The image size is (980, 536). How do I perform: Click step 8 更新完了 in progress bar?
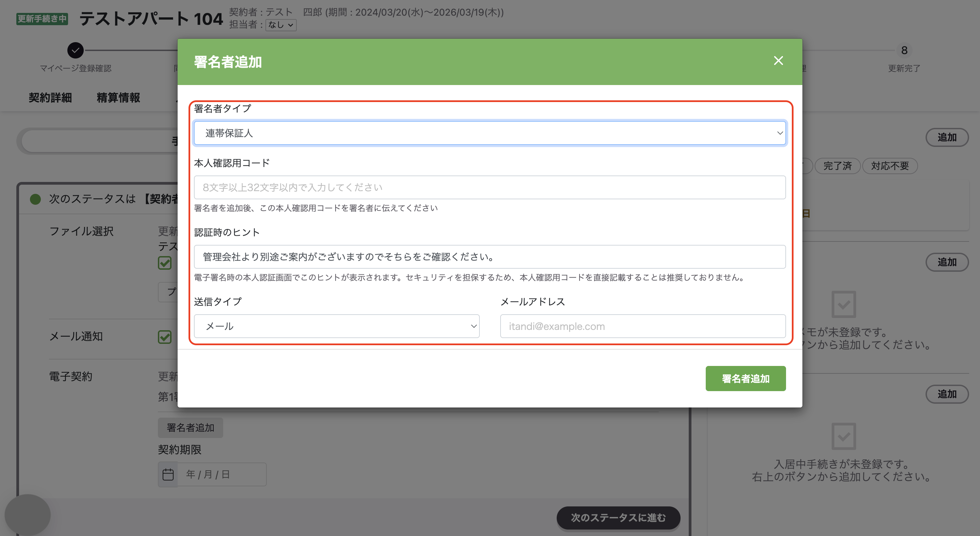click(x=904, y=50)
